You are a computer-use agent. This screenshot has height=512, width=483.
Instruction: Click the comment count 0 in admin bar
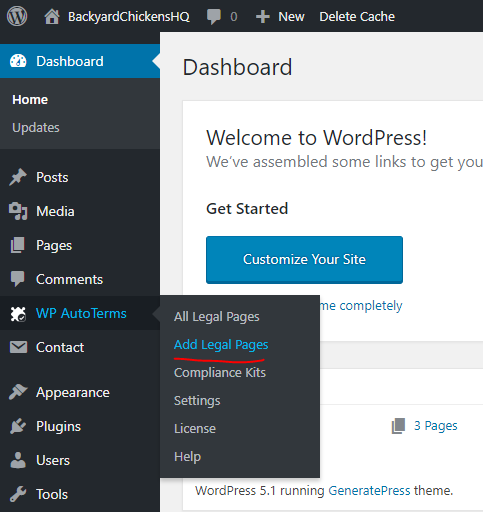tap(234, 17)
